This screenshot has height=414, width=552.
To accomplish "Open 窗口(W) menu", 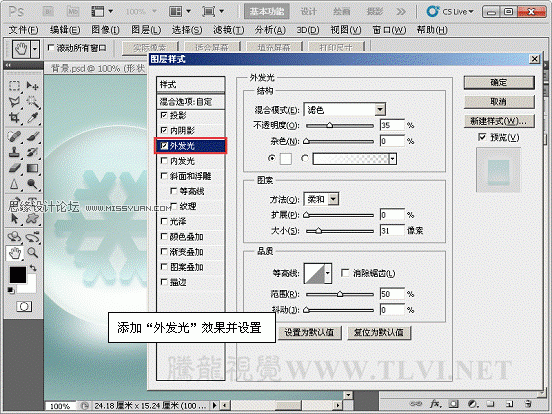I will pos(389,30).
